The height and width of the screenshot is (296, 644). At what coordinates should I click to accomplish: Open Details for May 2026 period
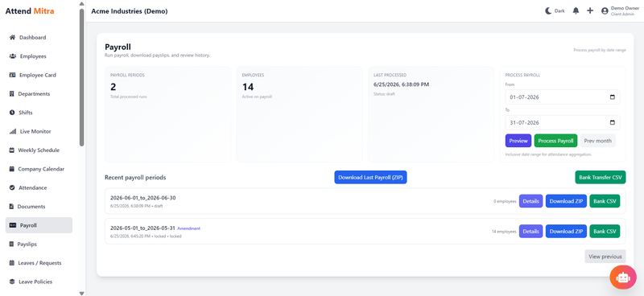(530, 231)
